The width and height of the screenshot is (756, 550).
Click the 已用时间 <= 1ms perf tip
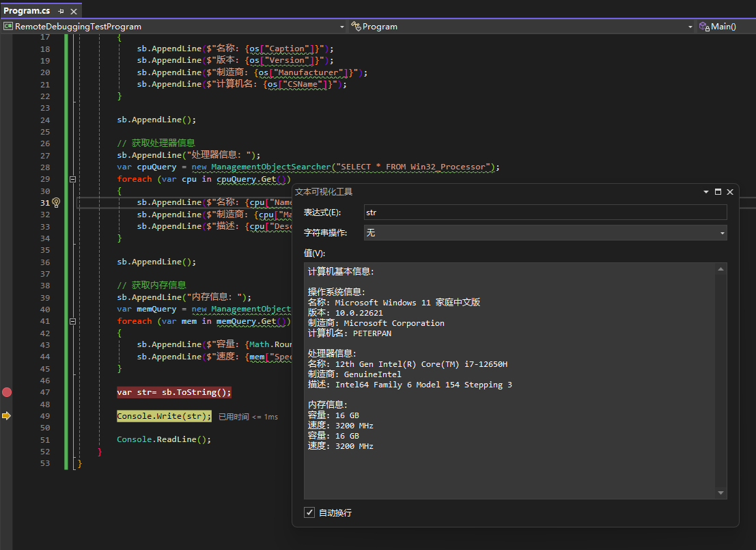248,416
